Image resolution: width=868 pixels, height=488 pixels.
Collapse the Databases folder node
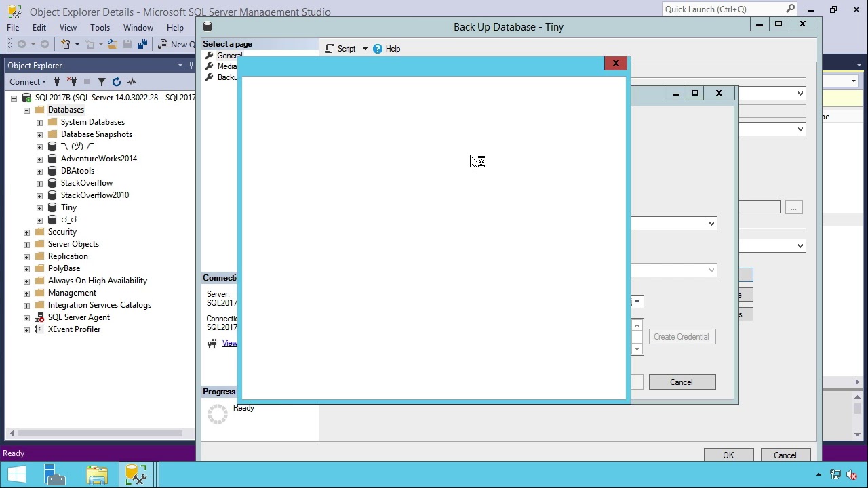click(x=26, y=110)
